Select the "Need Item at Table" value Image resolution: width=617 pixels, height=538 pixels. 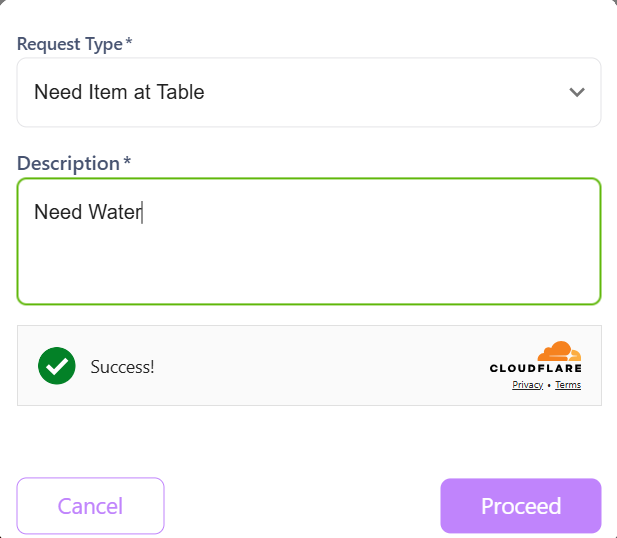[119, 92]
